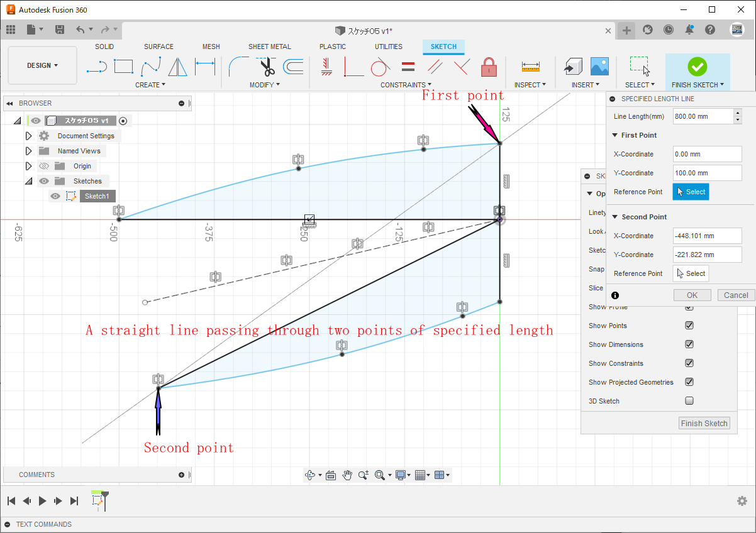Apply the Equal constraint

pyautogui.click(x=408, y=66)
